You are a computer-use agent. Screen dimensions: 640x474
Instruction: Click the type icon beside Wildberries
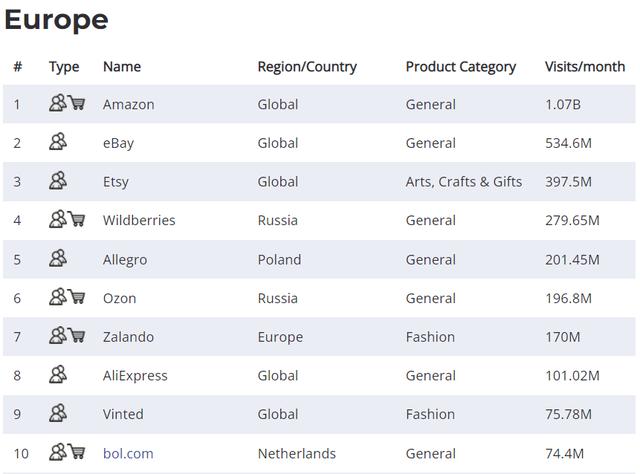[x=67, y=220]
